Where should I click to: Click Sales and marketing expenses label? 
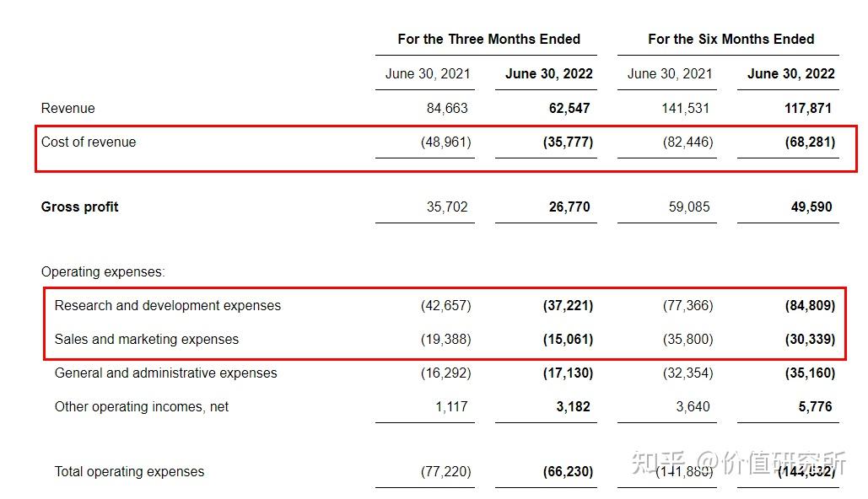[x=146, y=339]
